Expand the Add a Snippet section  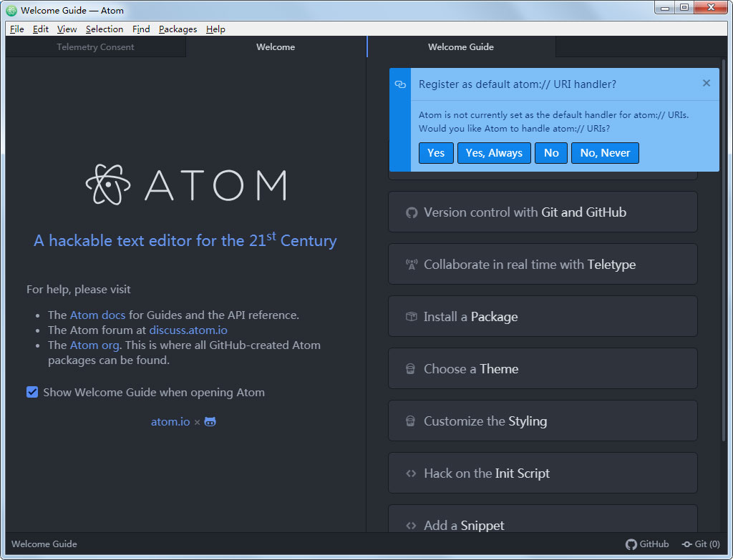coord(543,519)
